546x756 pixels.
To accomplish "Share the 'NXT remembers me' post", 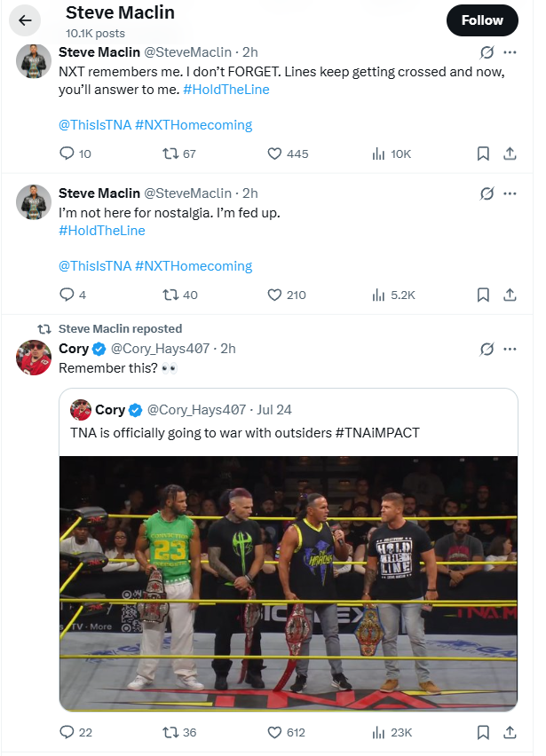I will pyautogui.click(x=510, y=154).
